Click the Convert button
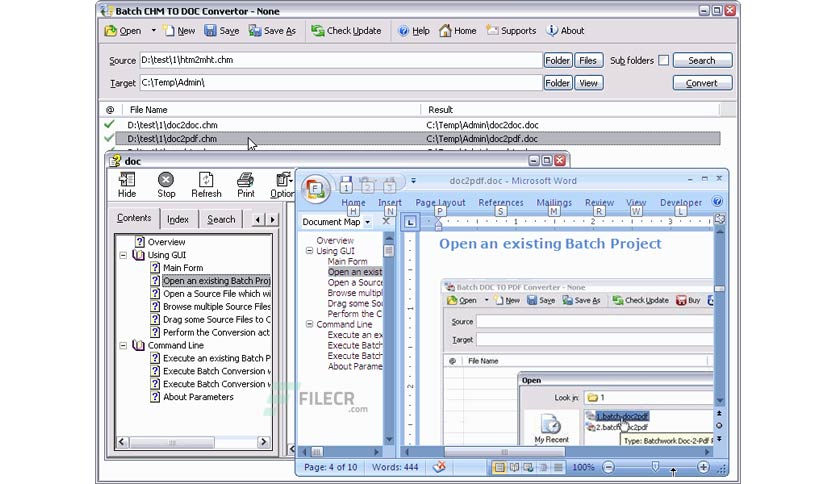836x484 pixels. click(x=702, y=83)
